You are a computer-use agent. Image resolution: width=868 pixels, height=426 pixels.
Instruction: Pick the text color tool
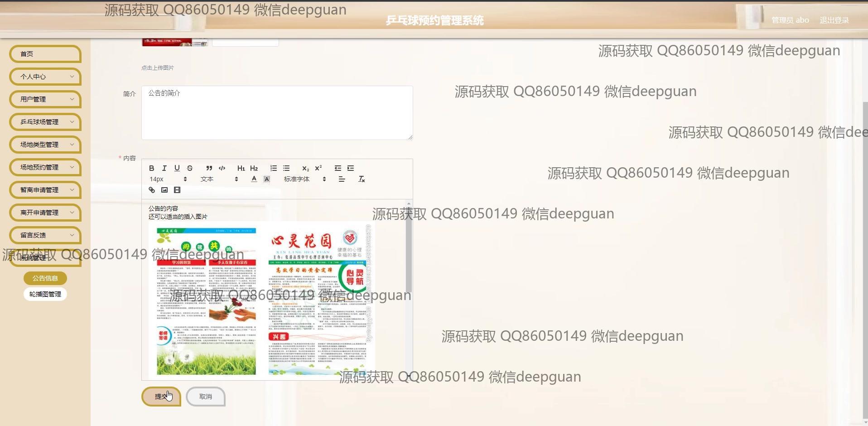[x=254, y=179]
